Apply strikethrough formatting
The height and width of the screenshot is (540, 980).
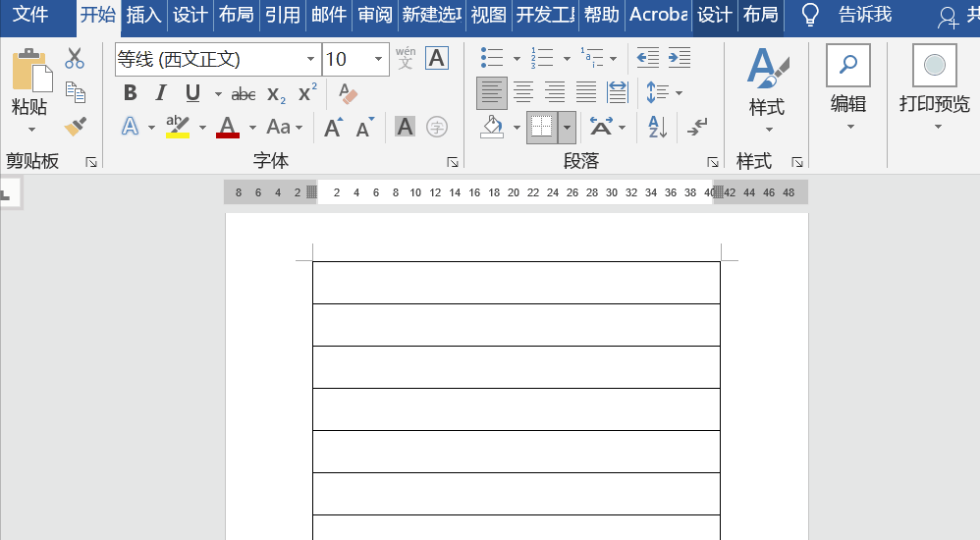(244, 93)
